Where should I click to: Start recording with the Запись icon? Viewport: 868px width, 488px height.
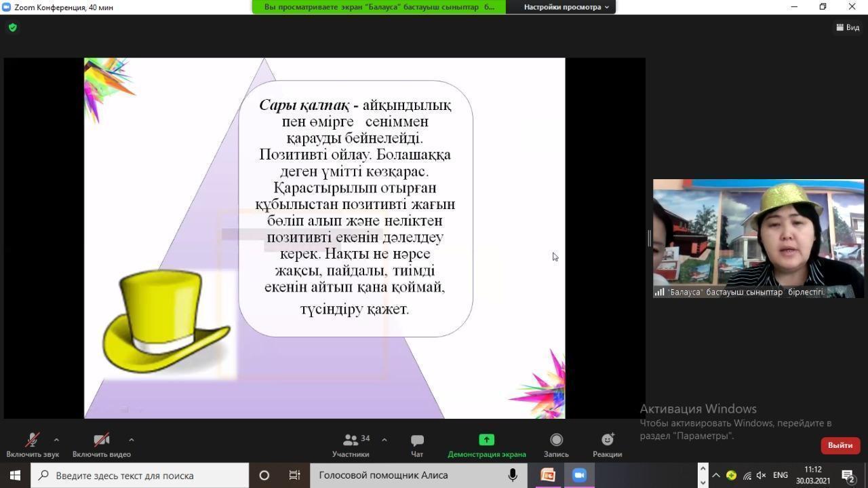556,440
